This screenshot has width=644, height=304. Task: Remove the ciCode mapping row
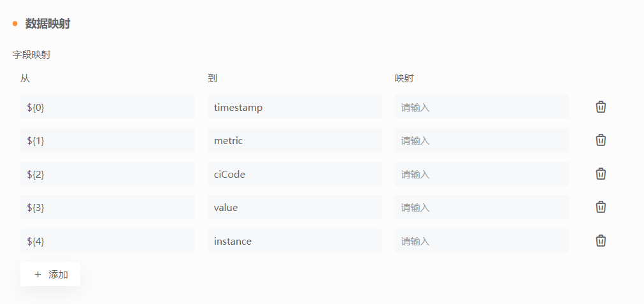point(601,174)
